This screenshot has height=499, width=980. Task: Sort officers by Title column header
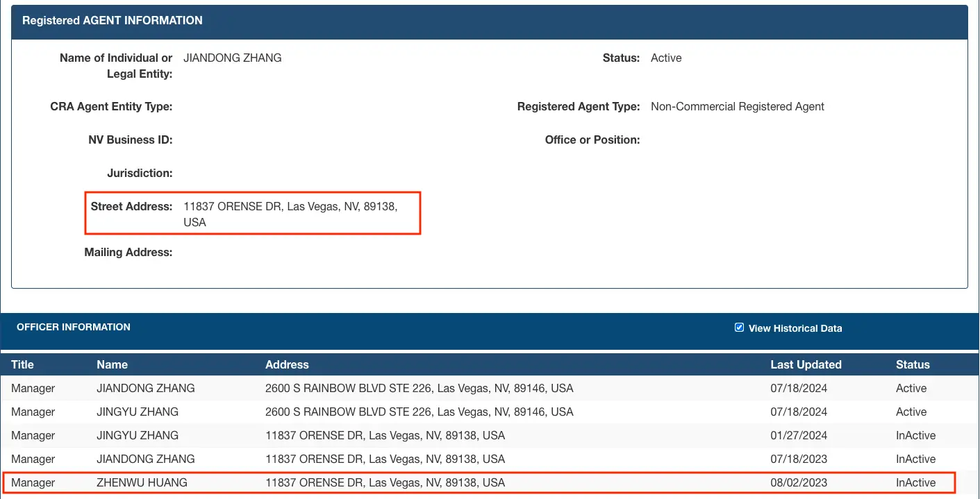[22, 364]
